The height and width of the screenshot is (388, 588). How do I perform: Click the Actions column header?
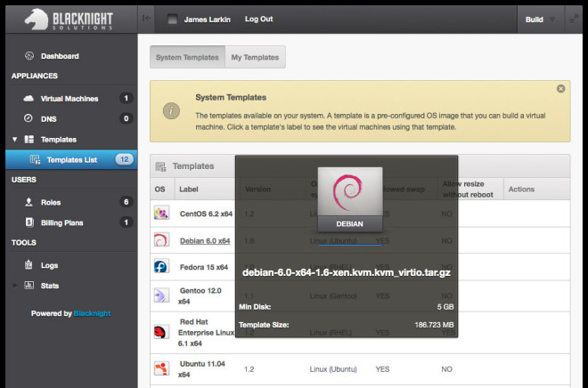521,190
